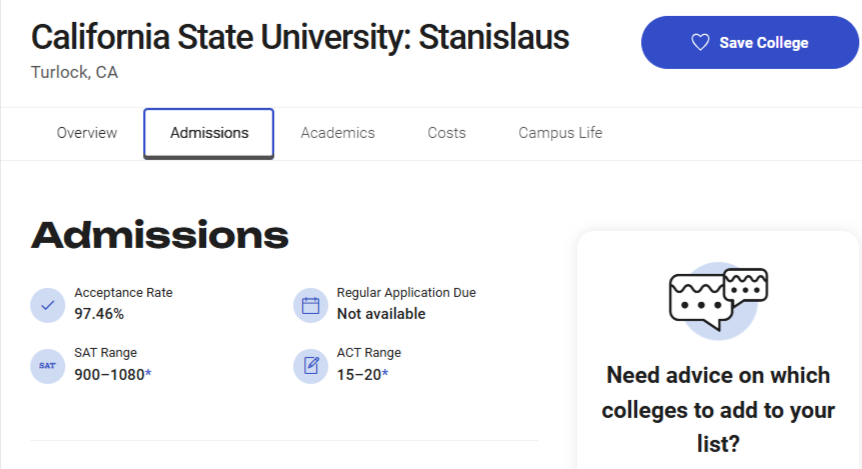862x469 pixels.
Task: Click the asterisk after ACT range 15–20
Action: (385, 373)
